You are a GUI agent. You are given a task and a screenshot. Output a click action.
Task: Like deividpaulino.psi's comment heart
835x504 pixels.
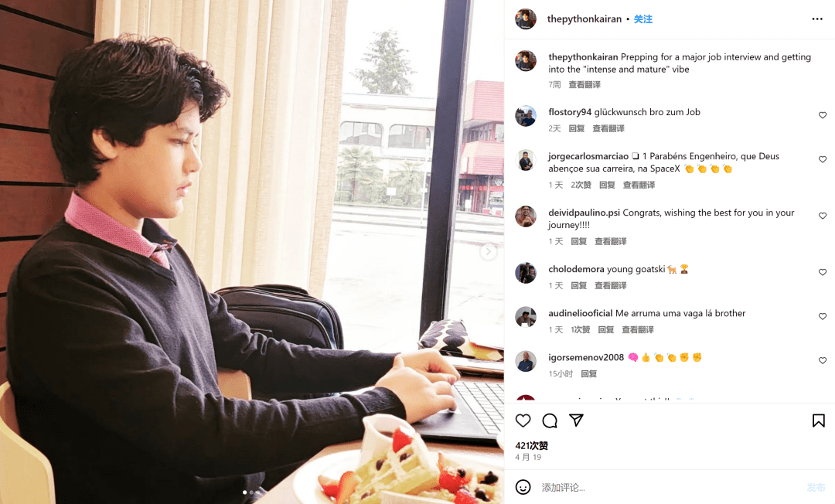[822, 216]
